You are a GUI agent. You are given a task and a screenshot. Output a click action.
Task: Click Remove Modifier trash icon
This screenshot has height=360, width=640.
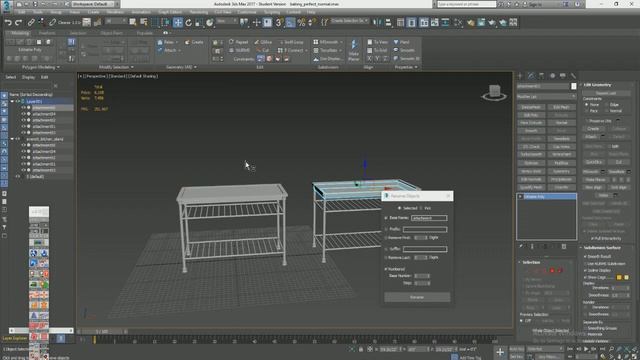pos(564,247)
